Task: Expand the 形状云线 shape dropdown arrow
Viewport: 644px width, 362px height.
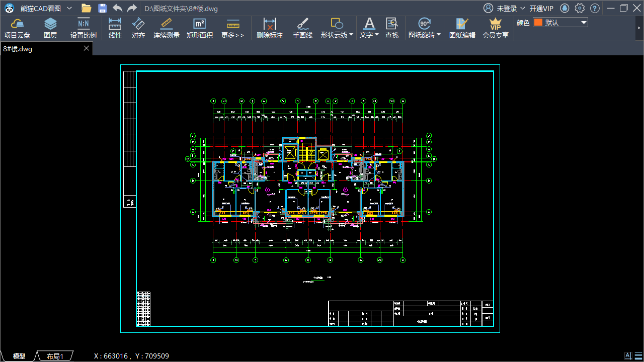Action: tap(351, 35)
